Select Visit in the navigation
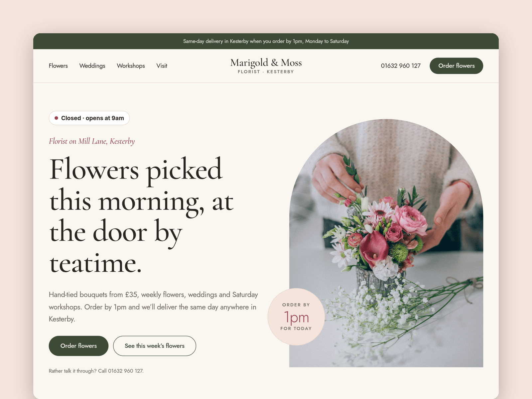Image resolution: width=532 pixels, height=399 pixels. point(162,66)
